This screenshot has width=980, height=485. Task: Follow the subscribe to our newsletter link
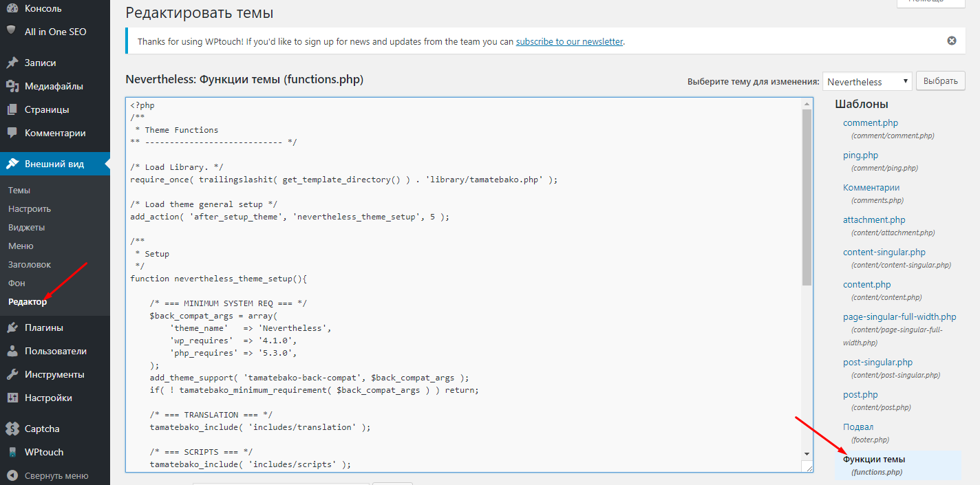click(569, 41)
